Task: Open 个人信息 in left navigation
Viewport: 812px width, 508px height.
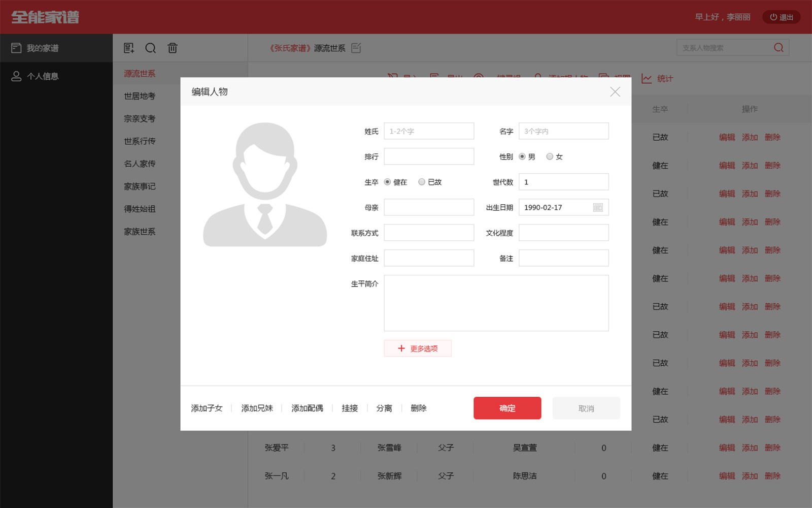Action: [x=56, y=76]
